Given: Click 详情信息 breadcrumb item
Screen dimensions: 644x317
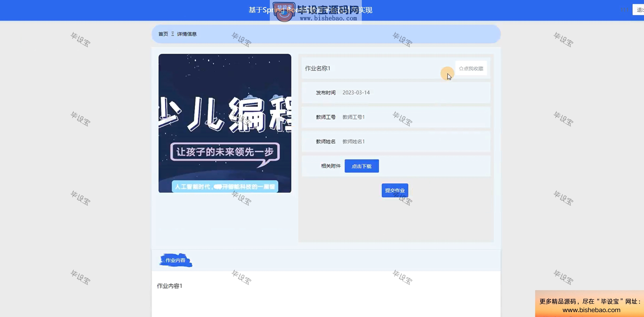Looking at the screenshot, I should (187, 34).
